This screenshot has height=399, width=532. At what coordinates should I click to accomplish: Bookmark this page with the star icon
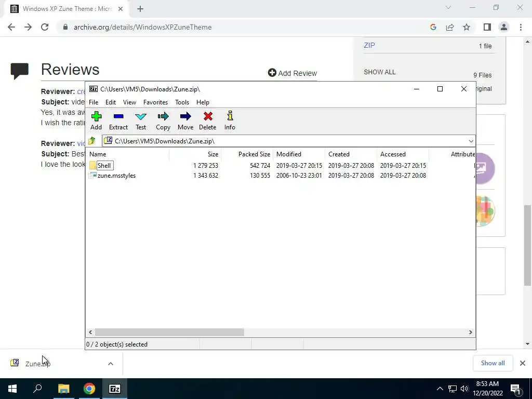tap(467, 27)
